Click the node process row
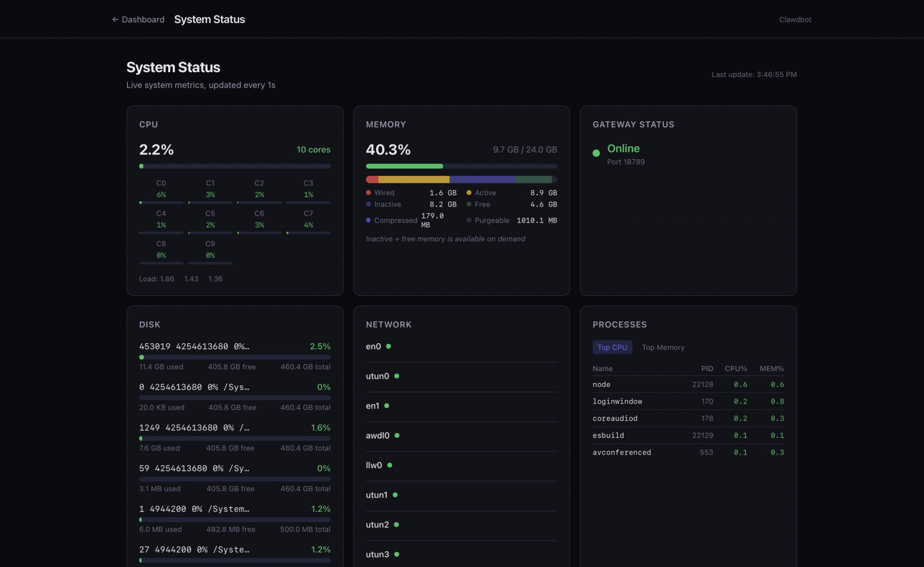This screenshot has width=924, height=567. click(688, 385)
